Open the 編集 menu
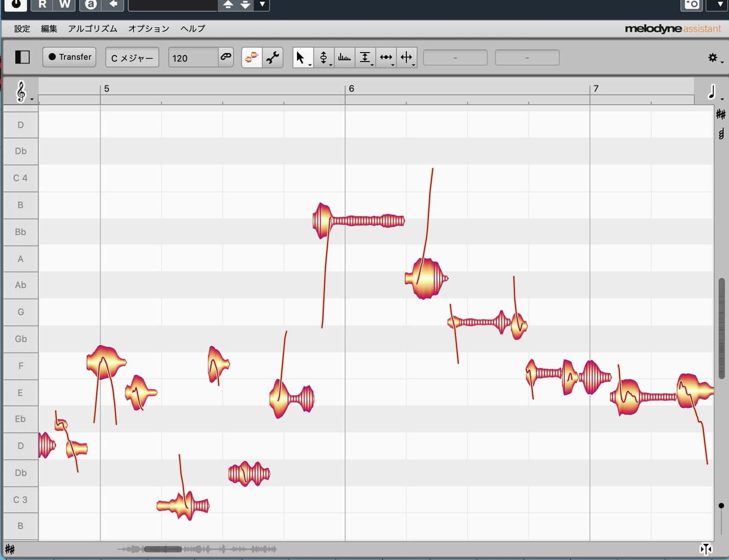Screen dimensions: 729x560 [49, 29]
